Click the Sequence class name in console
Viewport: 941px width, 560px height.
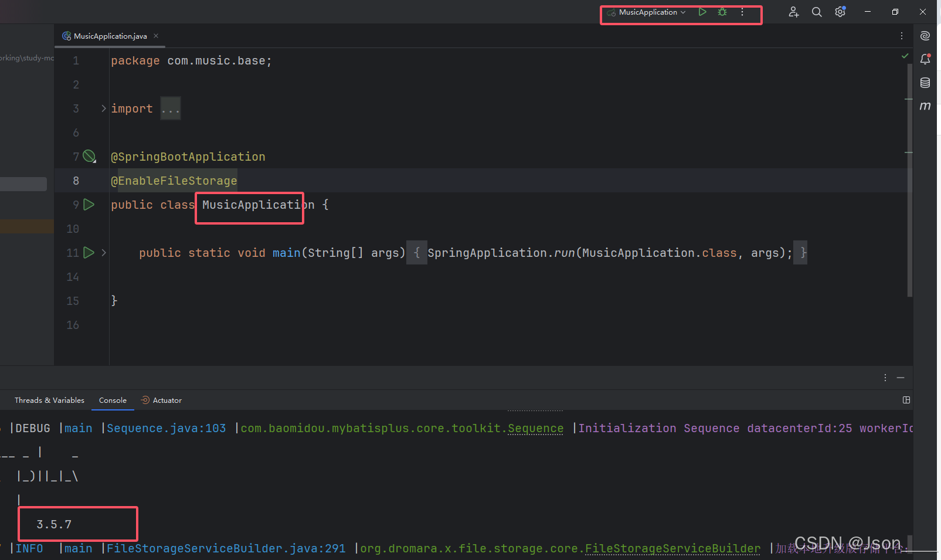coord(535,429)
